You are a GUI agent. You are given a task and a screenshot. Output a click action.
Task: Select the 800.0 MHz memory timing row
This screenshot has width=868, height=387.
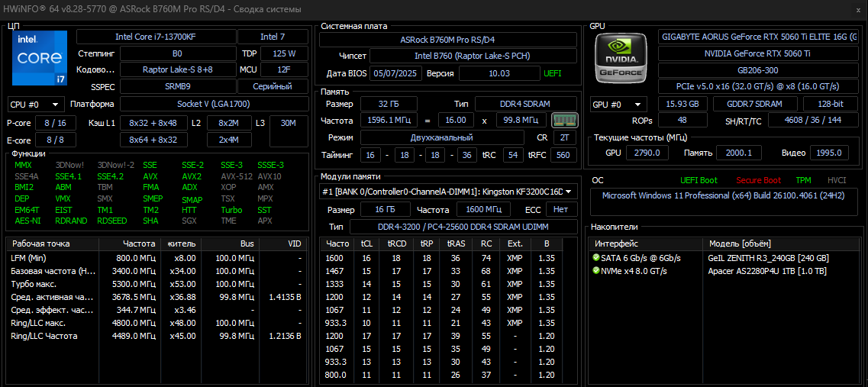click(x=441, y=375)
